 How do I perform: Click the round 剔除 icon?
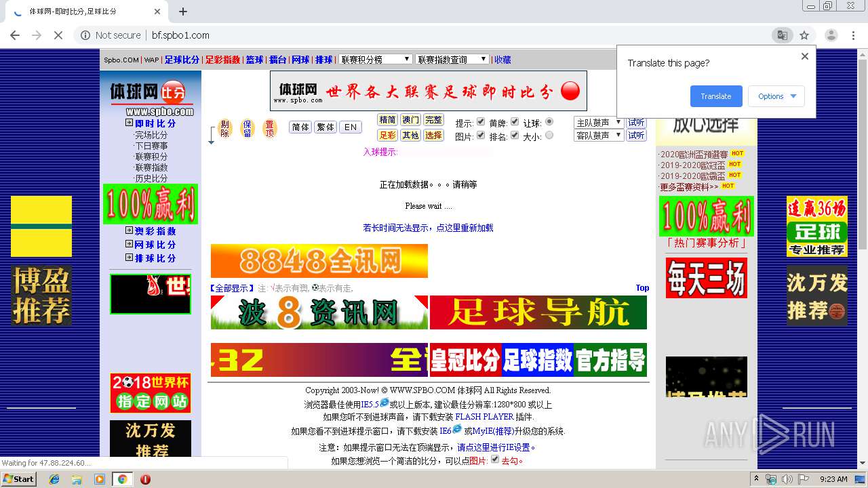(225, 128)
